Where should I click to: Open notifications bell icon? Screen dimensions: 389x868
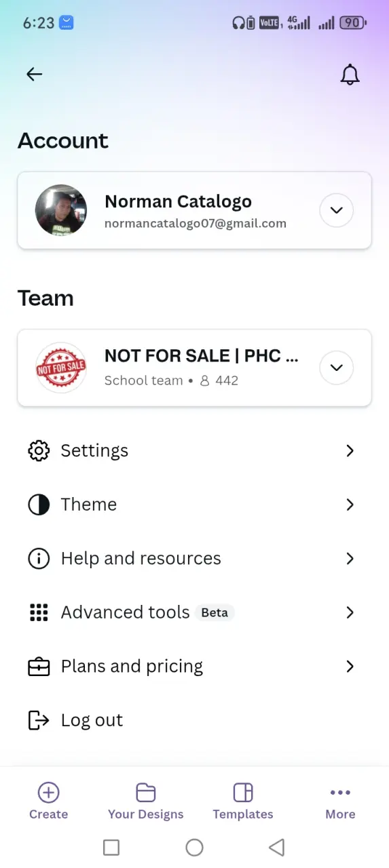350,75
